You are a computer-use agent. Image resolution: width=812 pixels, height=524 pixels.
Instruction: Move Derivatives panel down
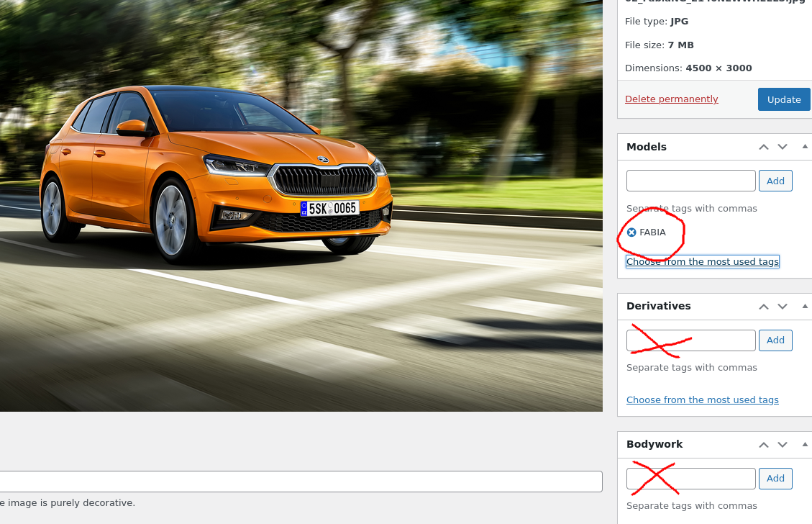pyautogui.click(x=783, y=307)
